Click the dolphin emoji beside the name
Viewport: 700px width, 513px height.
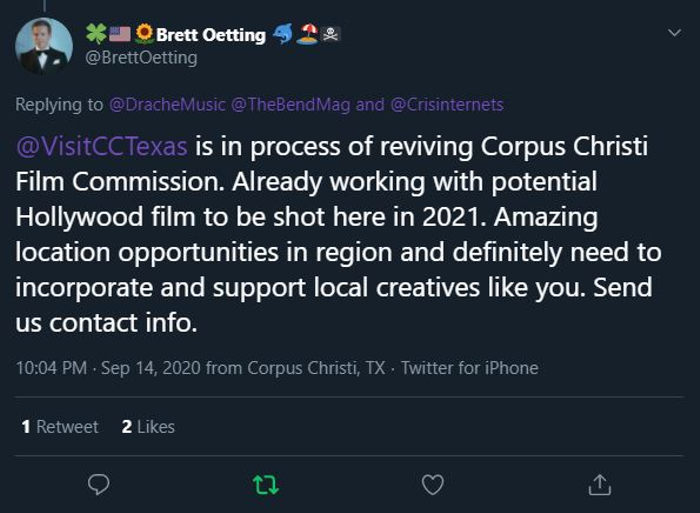point(283,34)
